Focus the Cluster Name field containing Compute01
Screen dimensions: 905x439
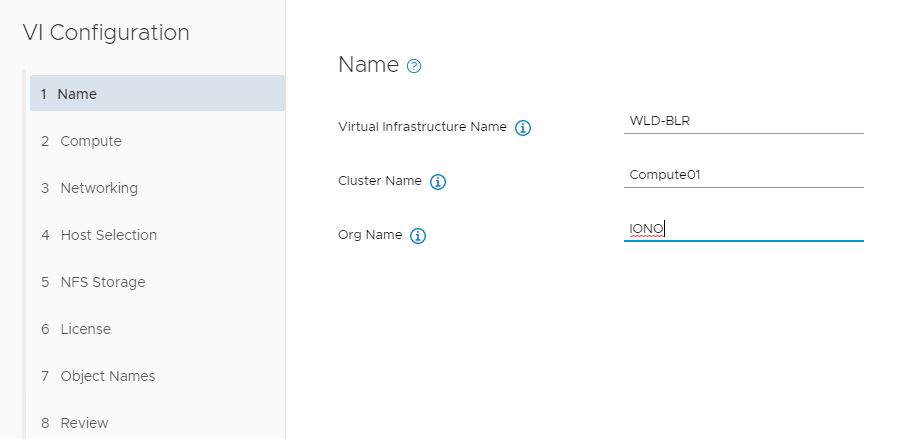point(743,175)
